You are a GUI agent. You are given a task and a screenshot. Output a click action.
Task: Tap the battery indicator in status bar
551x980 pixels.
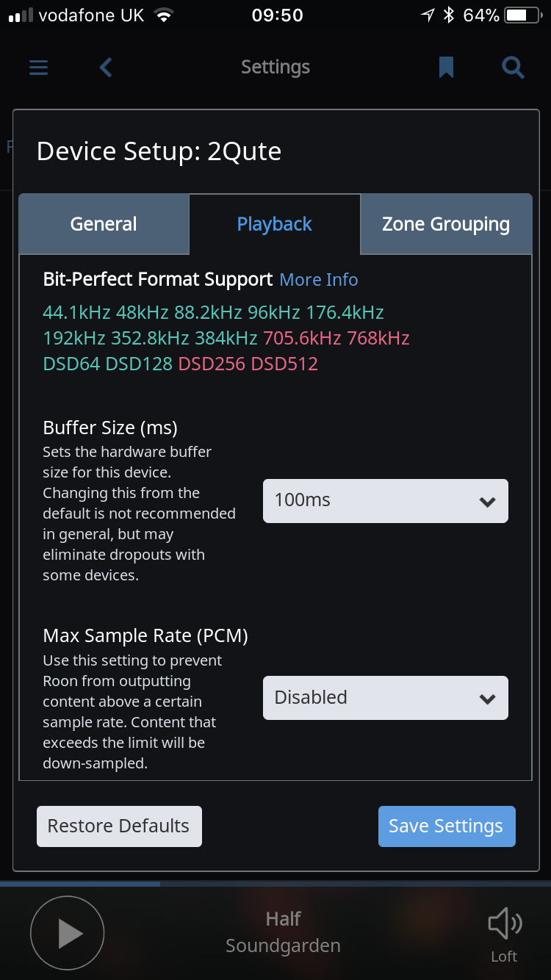click(x=525, y=15)
